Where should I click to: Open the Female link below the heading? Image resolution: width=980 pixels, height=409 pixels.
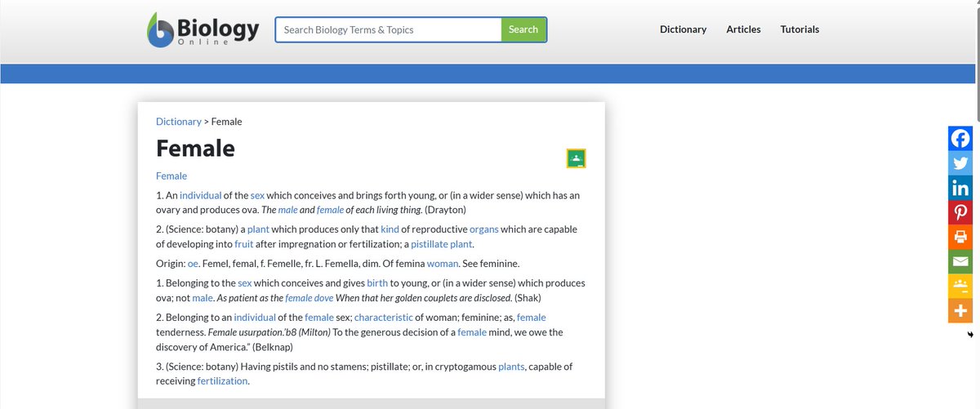coord(171,176)
